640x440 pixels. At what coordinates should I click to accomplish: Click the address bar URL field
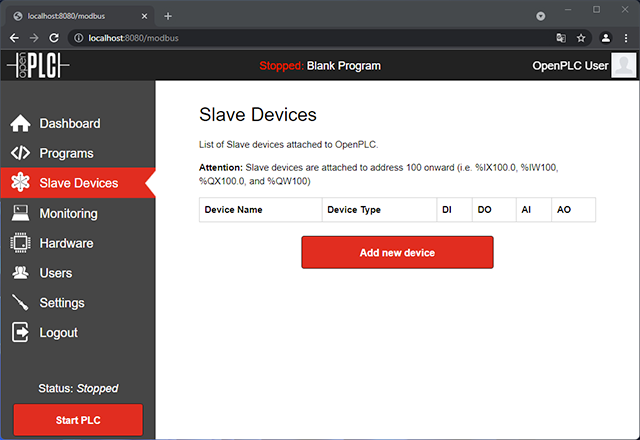tap(300, 38)
